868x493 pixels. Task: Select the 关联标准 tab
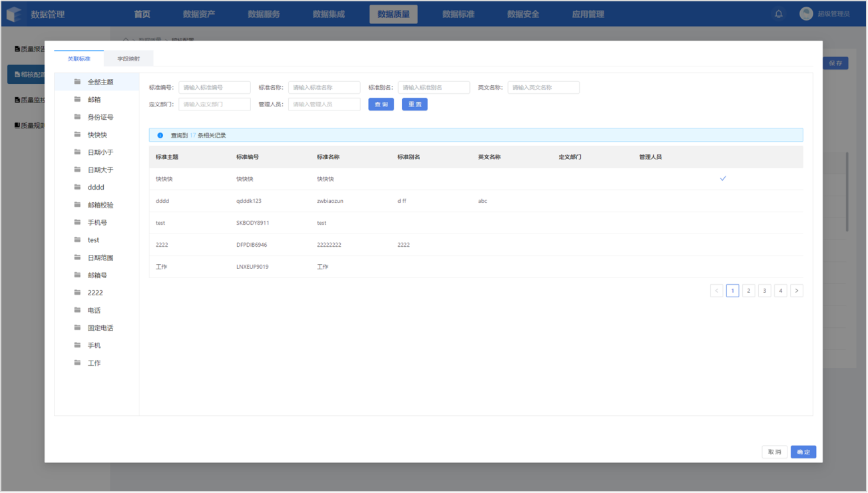[79, 59]
